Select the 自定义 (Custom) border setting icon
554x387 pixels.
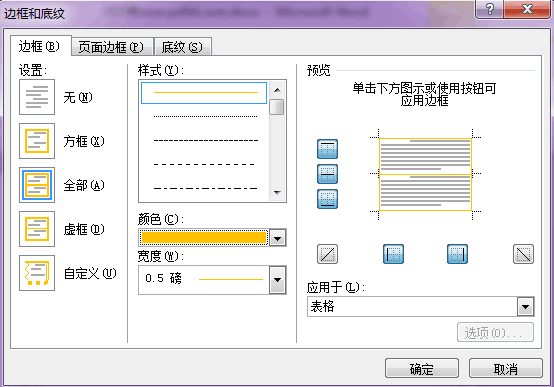37,273
